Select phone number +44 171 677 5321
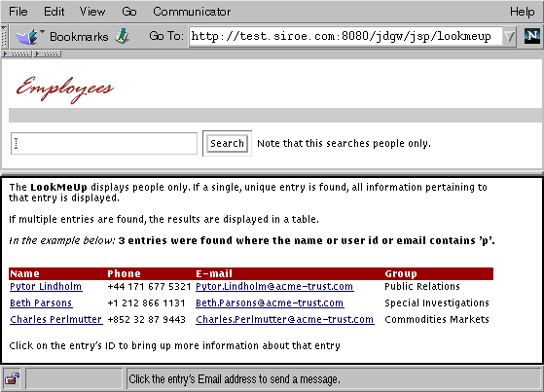This screenshot has width=544, height=392. pyautogui.click(x=149, y=287)
